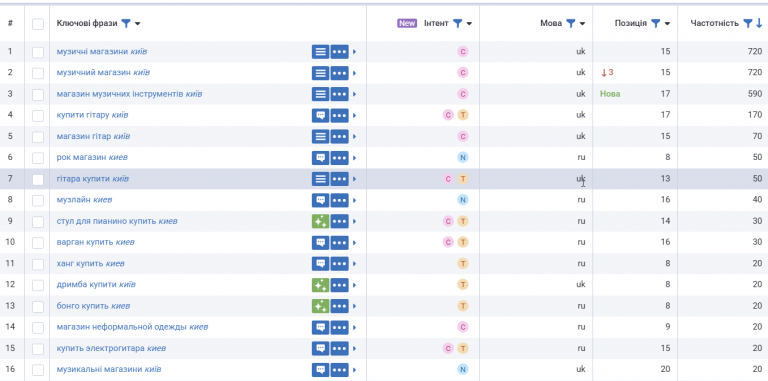Tick the select-all checkbox in header
The height and width of the screenshot is (381, 768).
[x=38, y=24]
